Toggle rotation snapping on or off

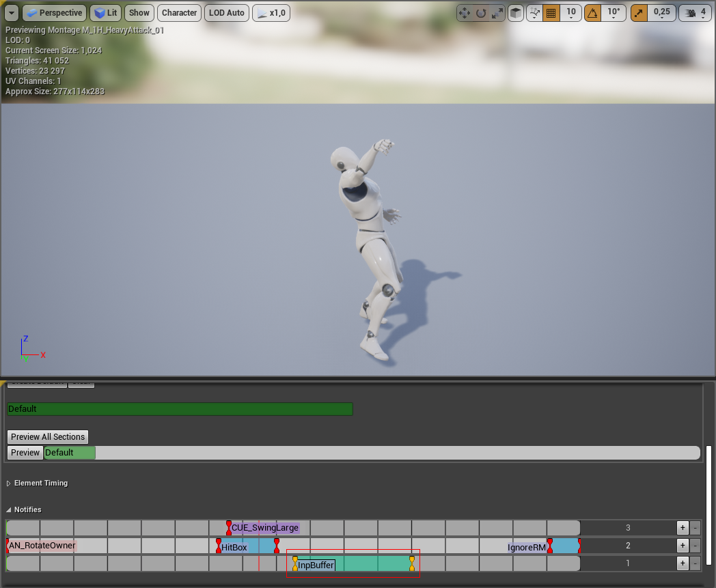tap(592, 13)
